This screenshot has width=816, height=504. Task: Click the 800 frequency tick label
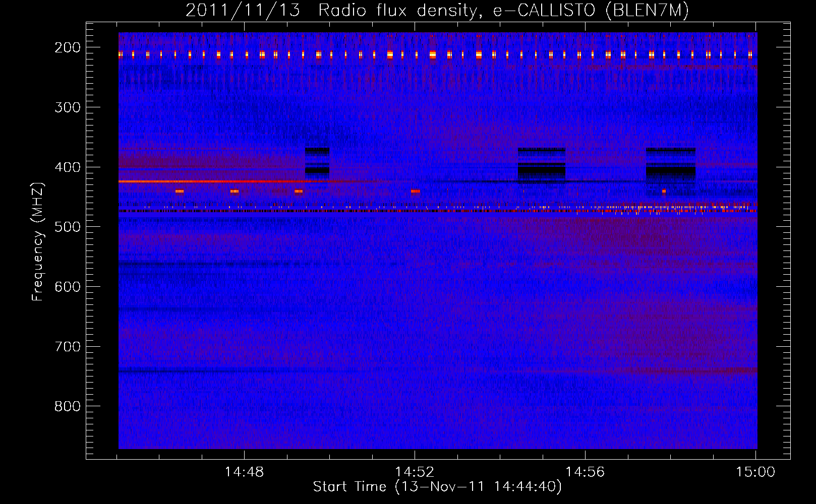point(68,406)
